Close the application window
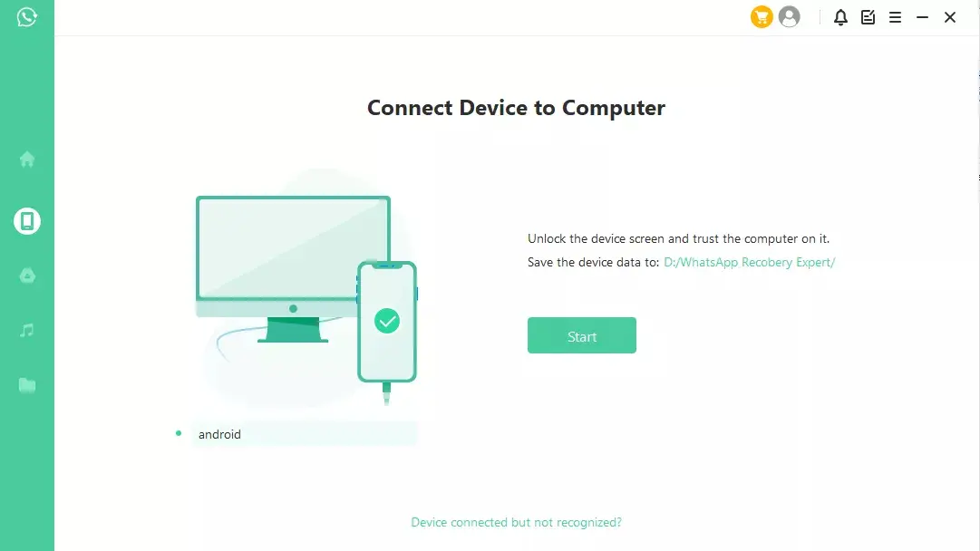 pos(950,17)
